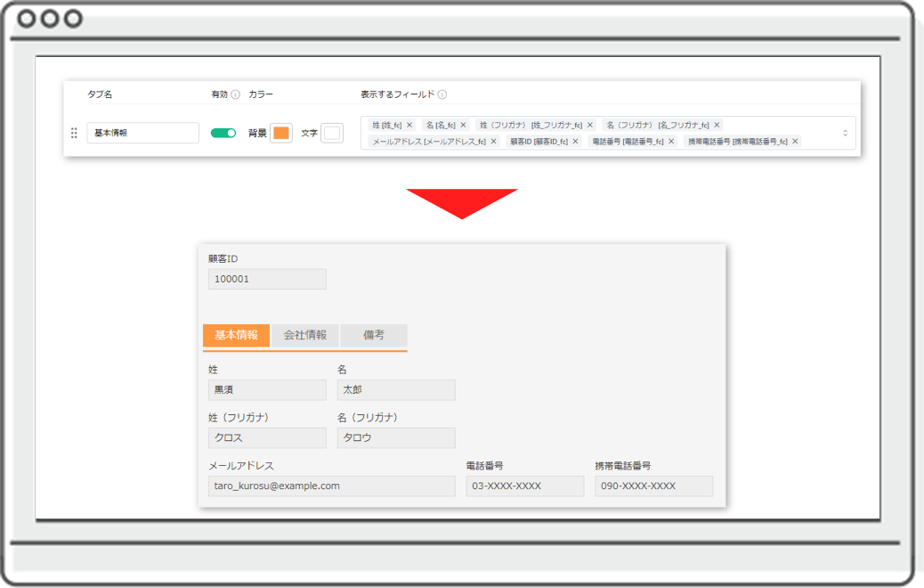Remove the メールアドレス field tag
924x588 pixels.
pyautogui.click(x=493, y=142)
